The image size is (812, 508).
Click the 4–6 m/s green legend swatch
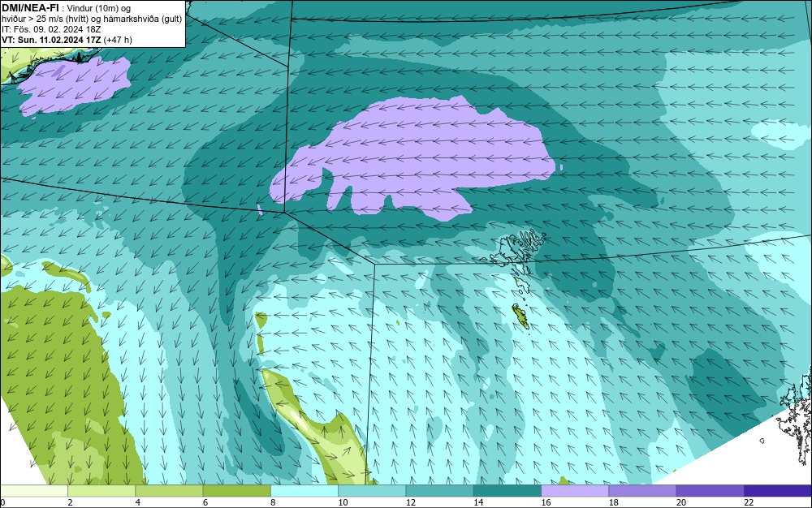pos(170,491)
